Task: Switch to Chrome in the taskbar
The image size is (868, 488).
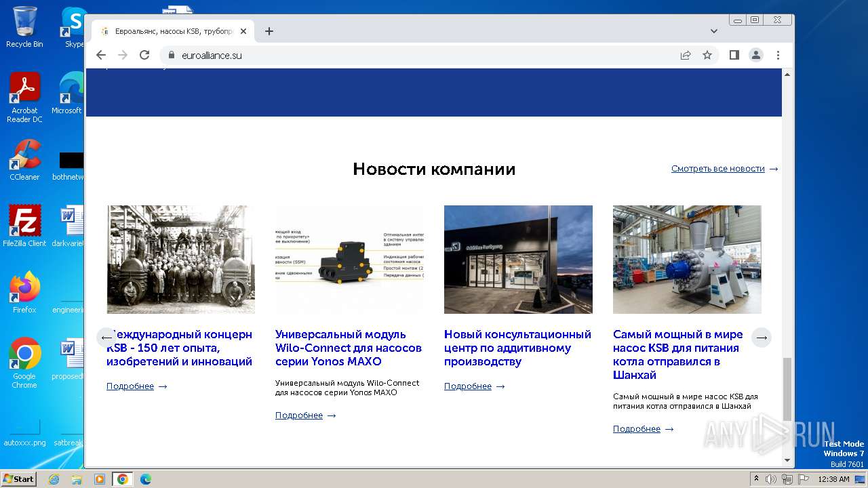Action: click(123, 479)
